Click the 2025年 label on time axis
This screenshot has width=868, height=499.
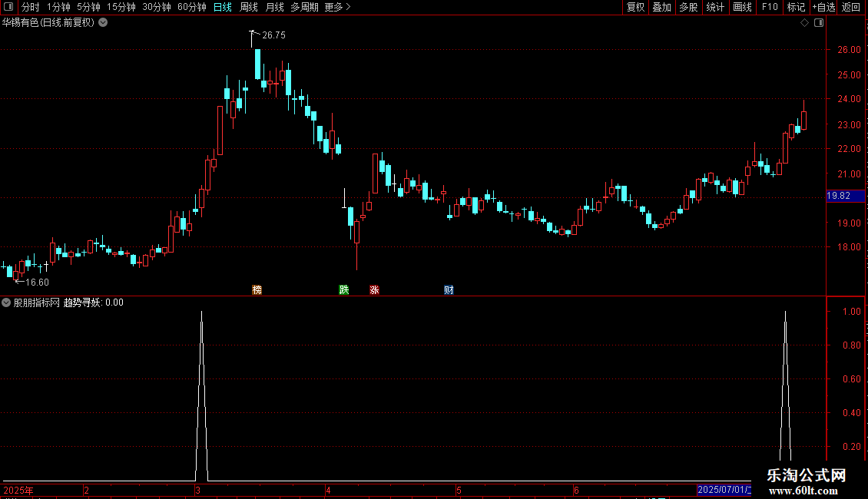(x=18, y=490)
